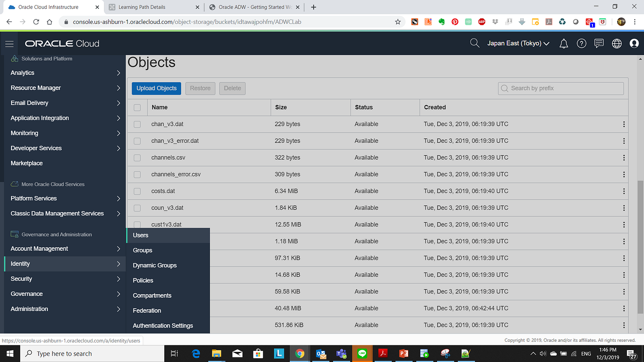Viewport: 644px width, 362px height.
Task: Open PowerPoint from the taskbar
Action: tap(404, 353)
